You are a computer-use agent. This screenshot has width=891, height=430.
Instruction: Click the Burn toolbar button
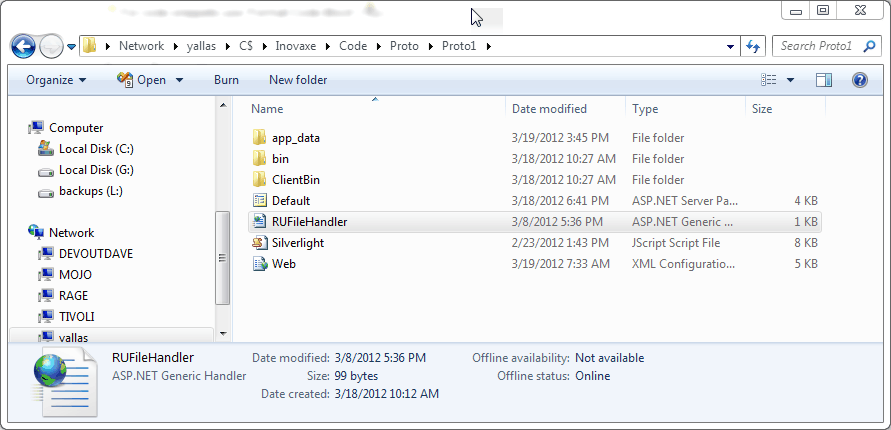[x=226, y=80]
